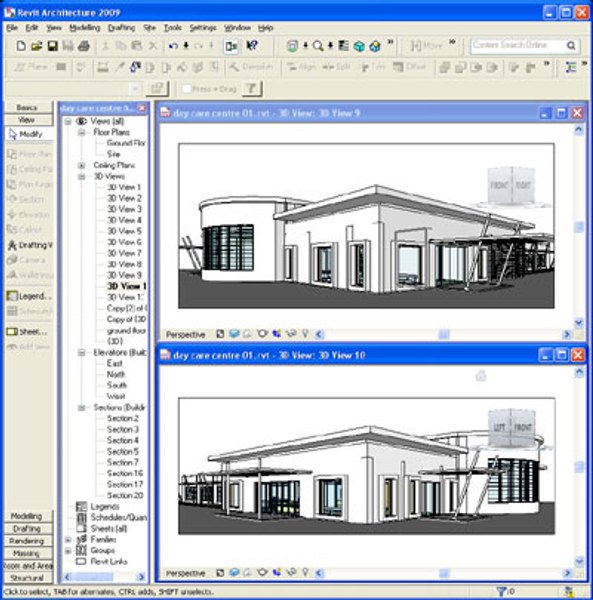The width and height of the screenshot is (593, 600).
Task: Click the Move tool in toolbar
Action: (x=426, y=46)
